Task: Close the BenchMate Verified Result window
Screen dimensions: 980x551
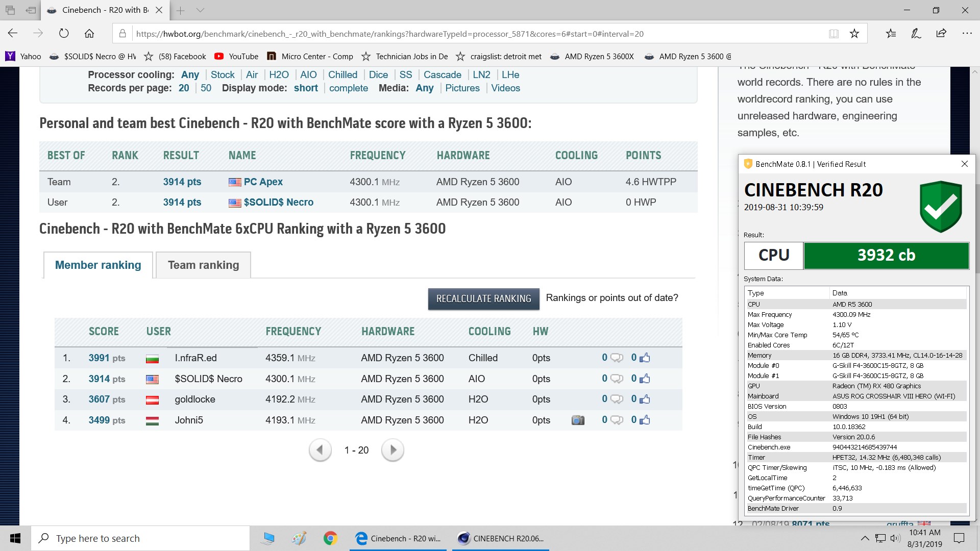Action: 964,164
